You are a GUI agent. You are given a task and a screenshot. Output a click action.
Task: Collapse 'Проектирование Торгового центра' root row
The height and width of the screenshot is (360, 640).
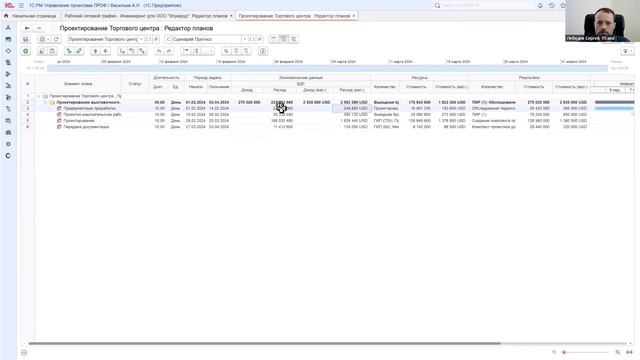pyautogui.click(x=39, y=96)
